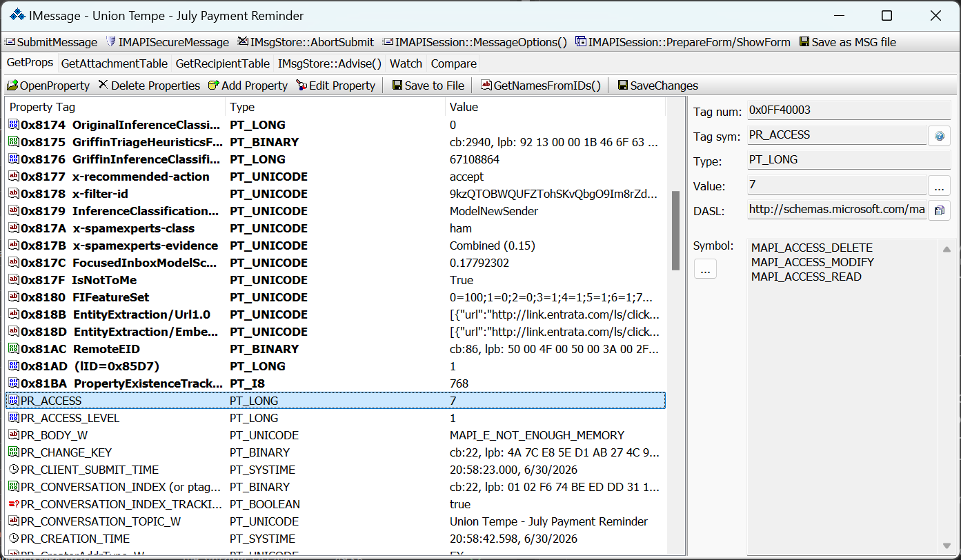The height and width of the screenshot is (560, 961).
Task: Select MAPI_ACCESS_READ in the Symbol list
Action: pos(806,277)
